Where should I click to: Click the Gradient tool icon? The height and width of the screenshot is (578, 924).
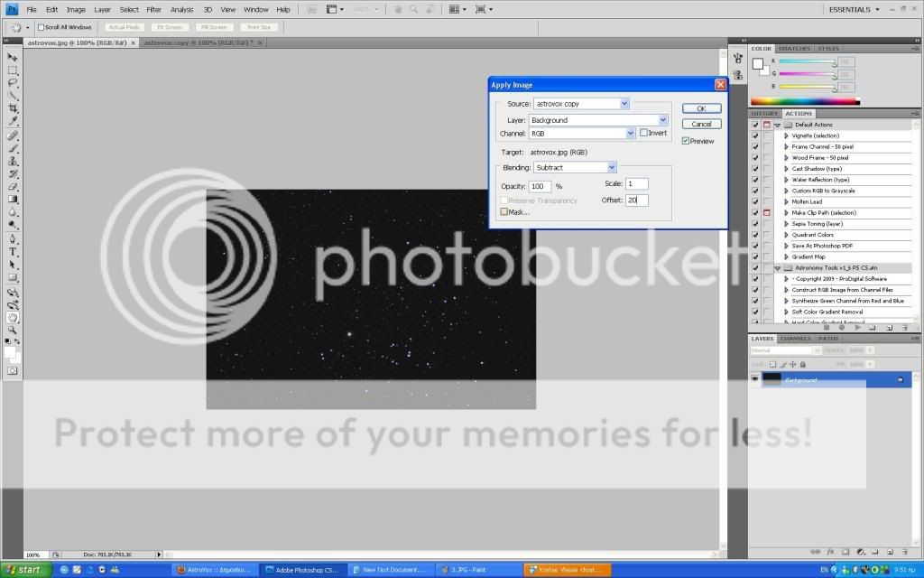(13, 200)
